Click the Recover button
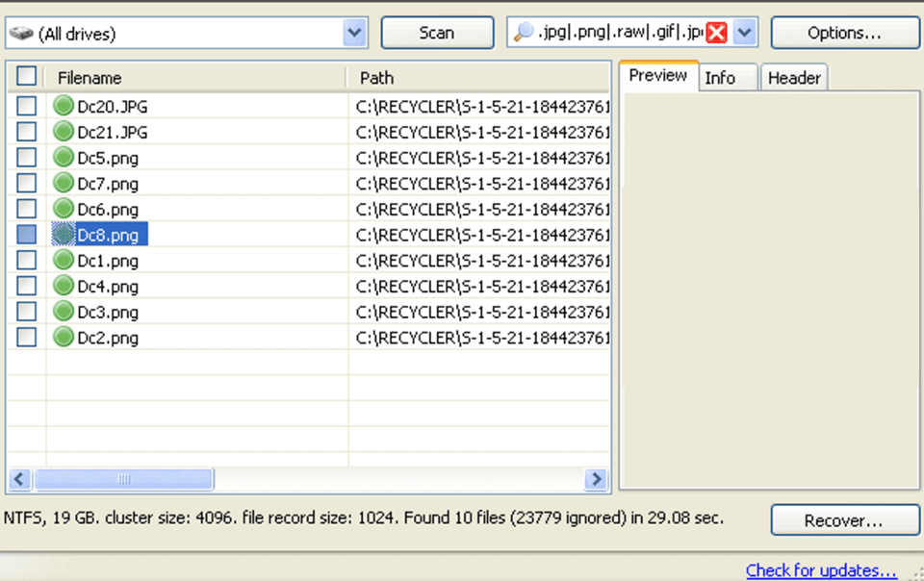Viewport: 924px width, 581px height. click(x=844, y=520)
